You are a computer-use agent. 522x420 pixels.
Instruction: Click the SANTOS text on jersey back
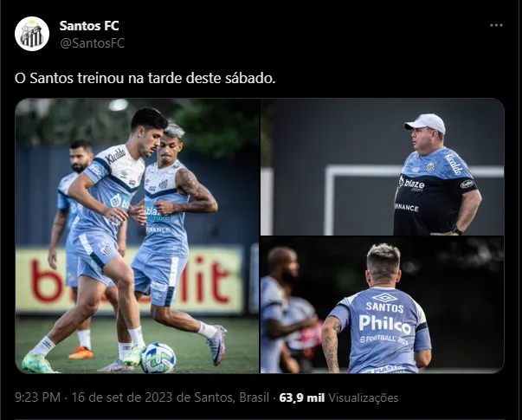point(384,307)
